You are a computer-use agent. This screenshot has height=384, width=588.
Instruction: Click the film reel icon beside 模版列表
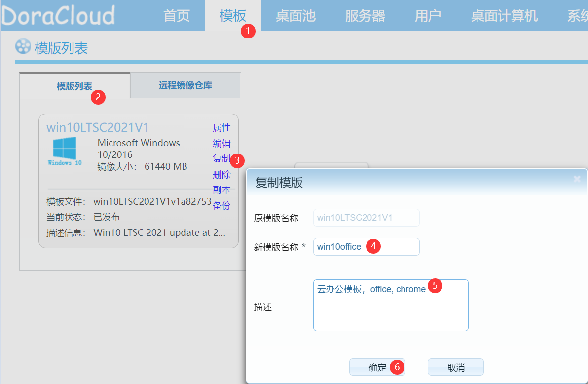(x=23, y=47)
